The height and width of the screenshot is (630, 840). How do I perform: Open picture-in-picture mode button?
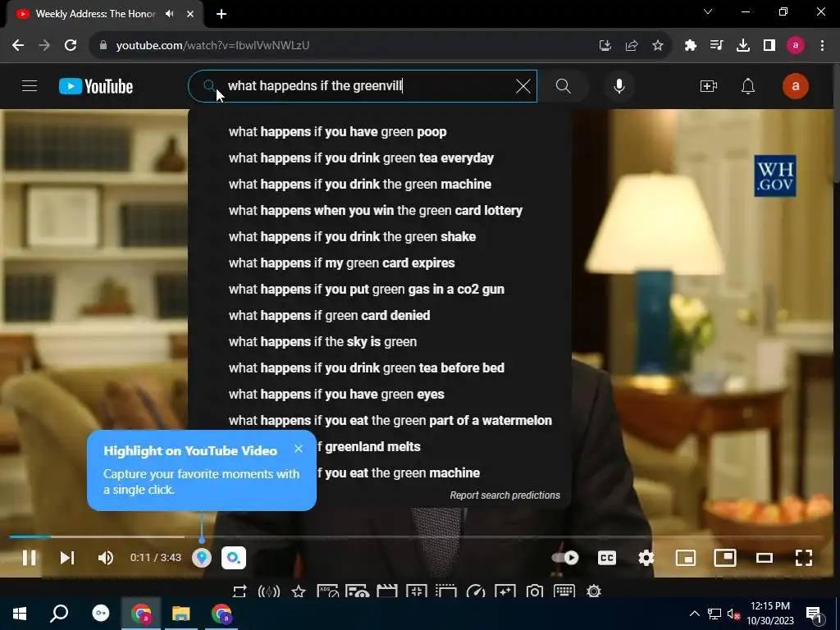725,558
